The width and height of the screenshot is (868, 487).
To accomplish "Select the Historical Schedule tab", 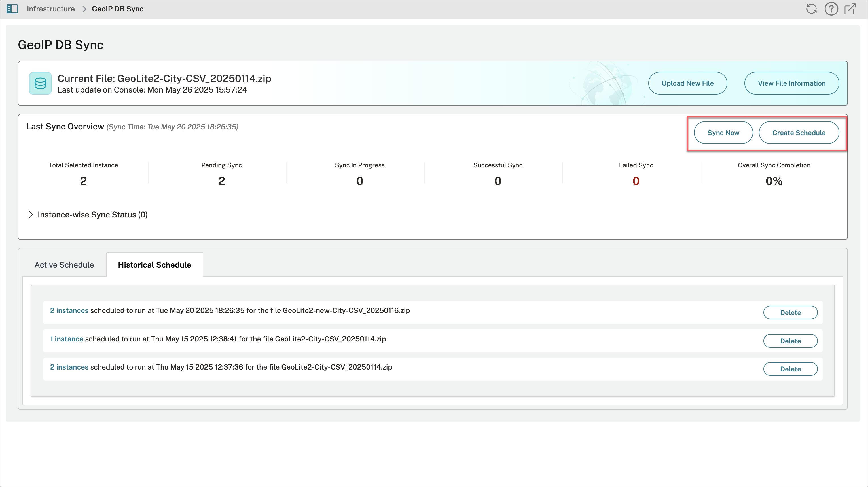I will [154, 265].
